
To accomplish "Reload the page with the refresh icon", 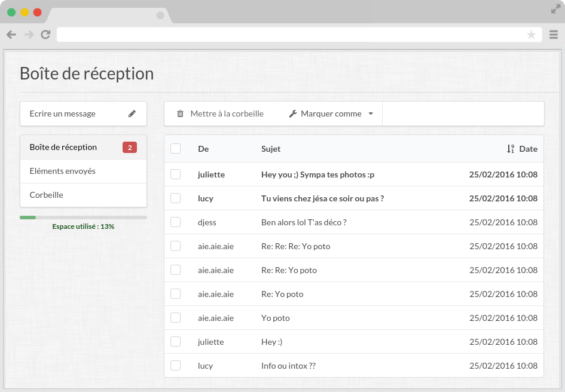I will [x=45, y=35].
